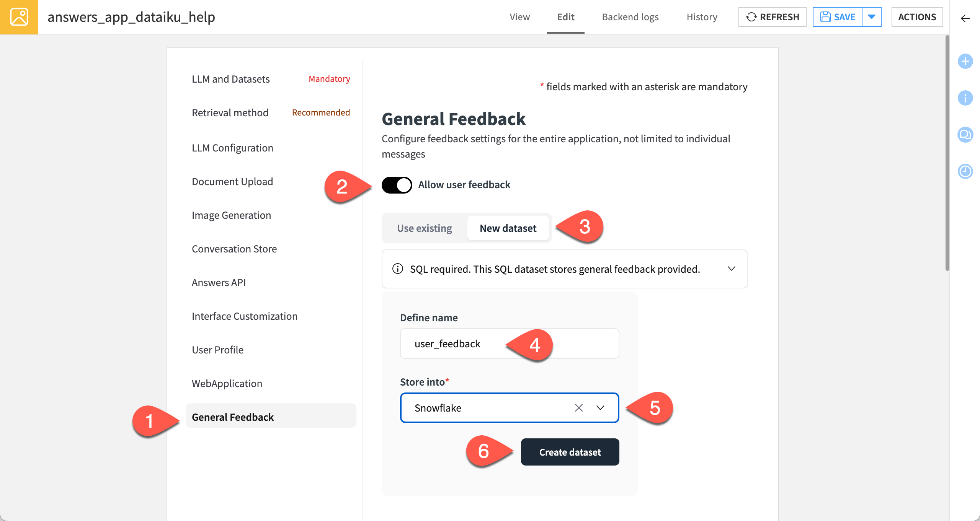
Task: Open the Actions menu button
Action: (917, 17)
